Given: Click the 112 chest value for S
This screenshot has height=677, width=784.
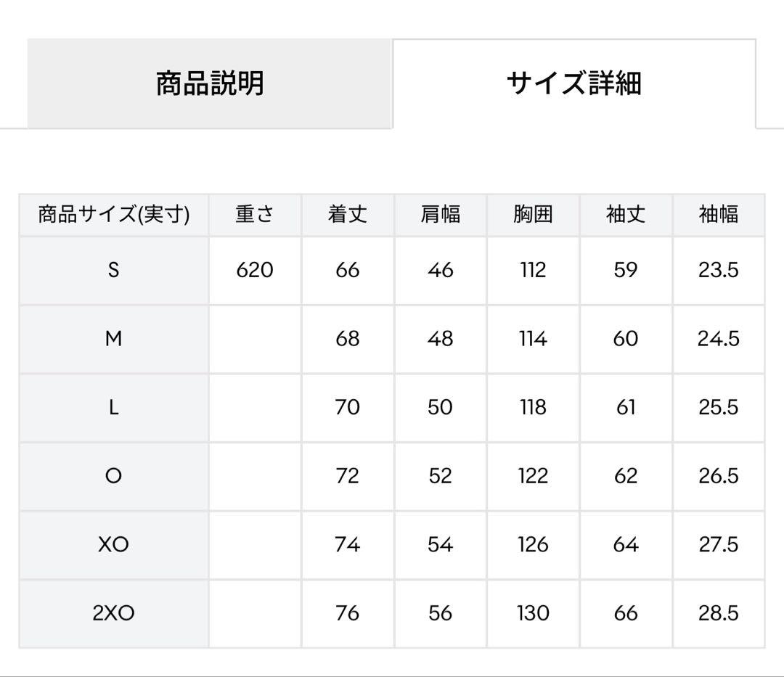Looking at the screenshot, I should tap(533, 270).
